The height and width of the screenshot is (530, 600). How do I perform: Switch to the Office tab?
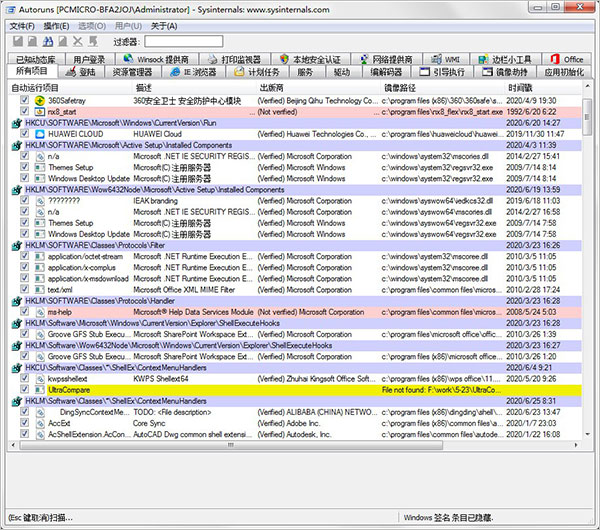pyautogui.click(x=566, y=59)
